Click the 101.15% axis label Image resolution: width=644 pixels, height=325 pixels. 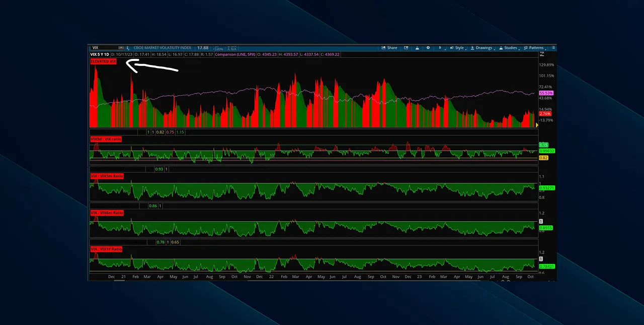coord(546,76)
